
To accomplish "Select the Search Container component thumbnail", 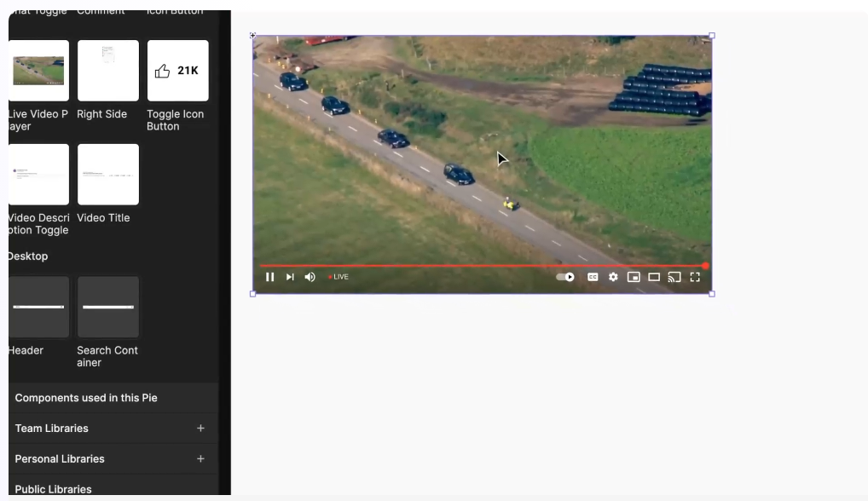I will 108,307.
